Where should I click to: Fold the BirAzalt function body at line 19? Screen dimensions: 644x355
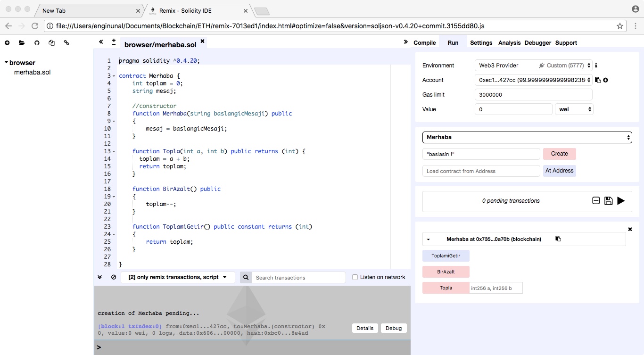[x=114, y=197]
